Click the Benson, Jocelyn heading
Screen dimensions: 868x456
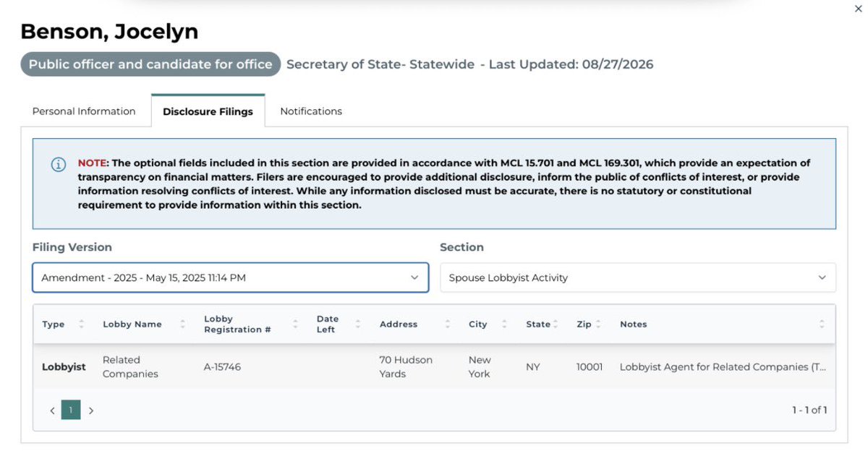point(109,32)
